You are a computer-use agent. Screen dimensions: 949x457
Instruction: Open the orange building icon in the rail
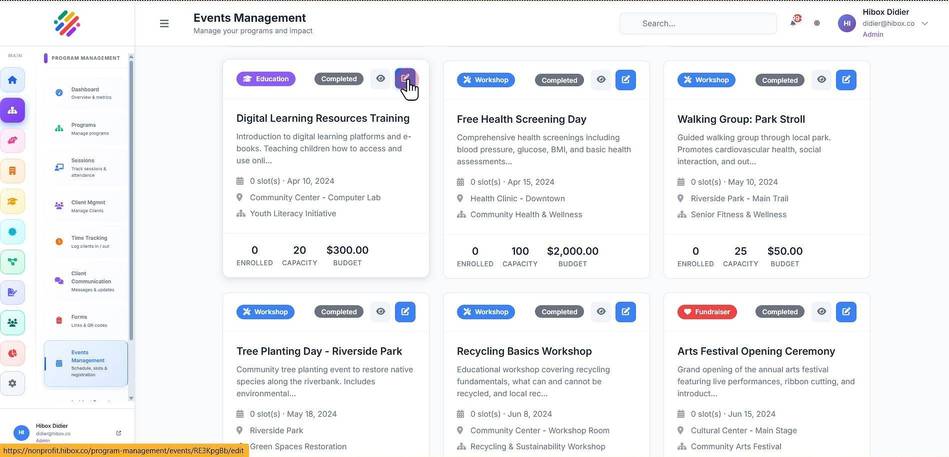click(x=13, y=171)
